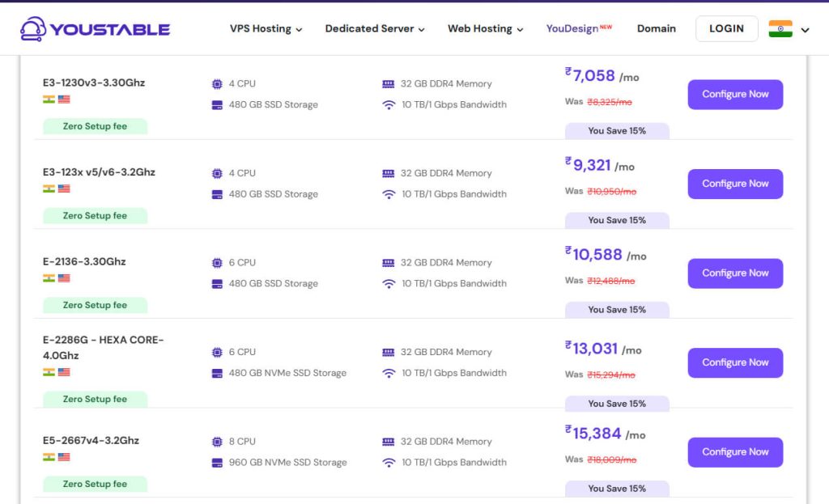Configure Now for the E3-1230v3 plan
Screen dimensions: 829x504
coord(735,94)
